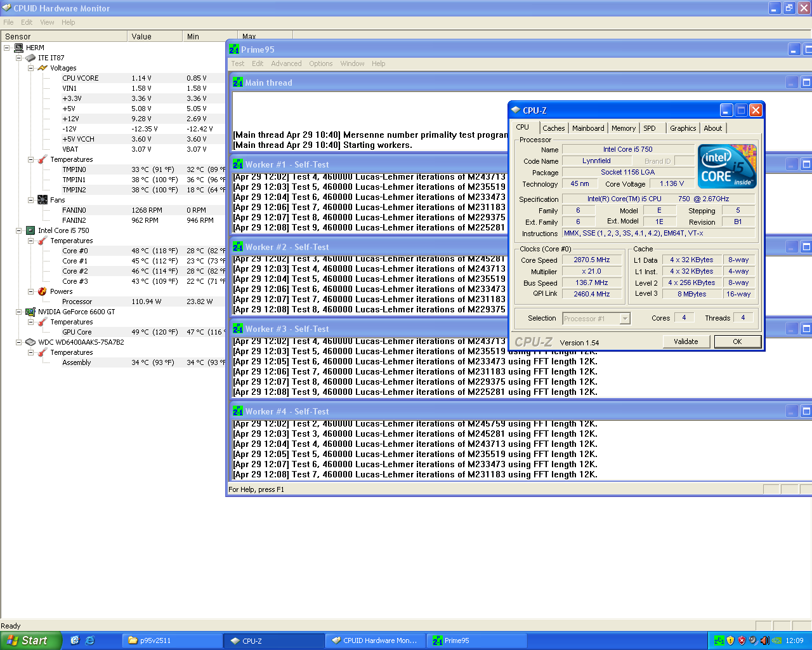
Task: Collapse the Voltages group under ITE IT87
Action: 30,68
